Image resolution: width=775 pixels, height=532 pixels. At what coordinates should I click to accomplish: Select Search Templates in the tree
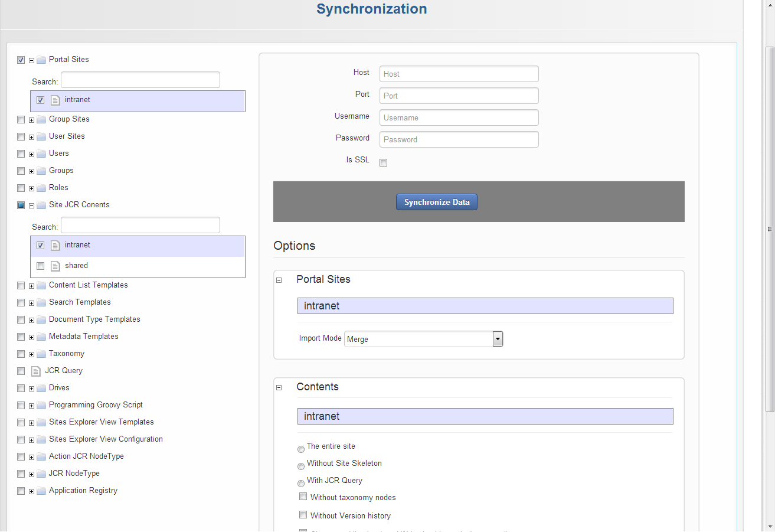coord(80,302)
